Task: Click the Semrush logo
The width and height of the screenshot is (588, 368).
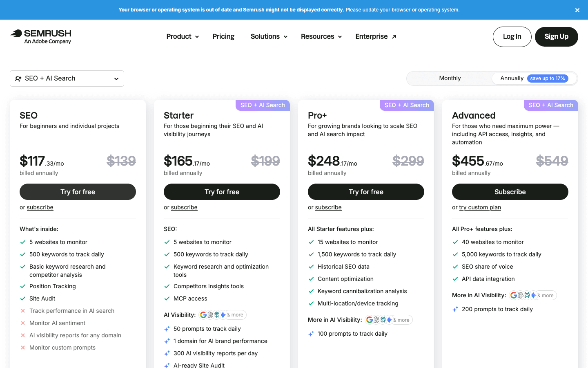Action: click(x=41, y=36)
